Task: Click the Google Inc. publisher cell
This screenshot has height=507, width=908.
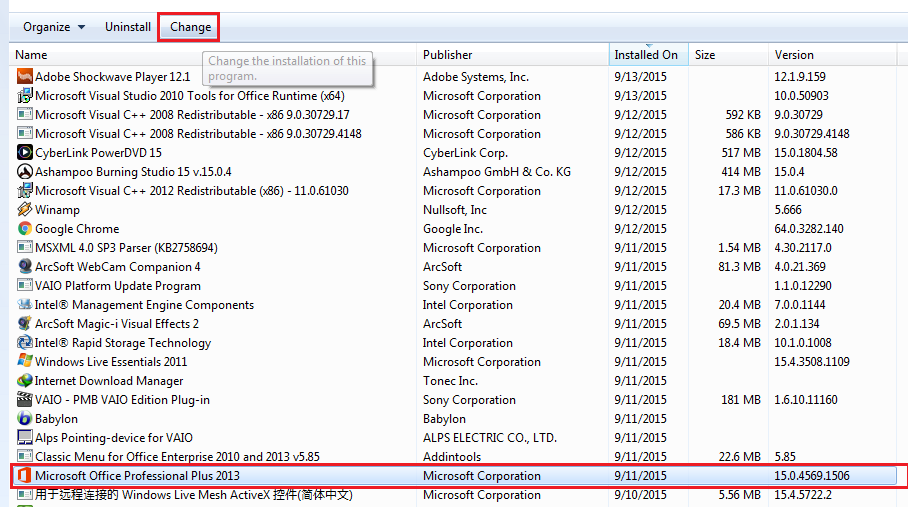Action: 453,229
